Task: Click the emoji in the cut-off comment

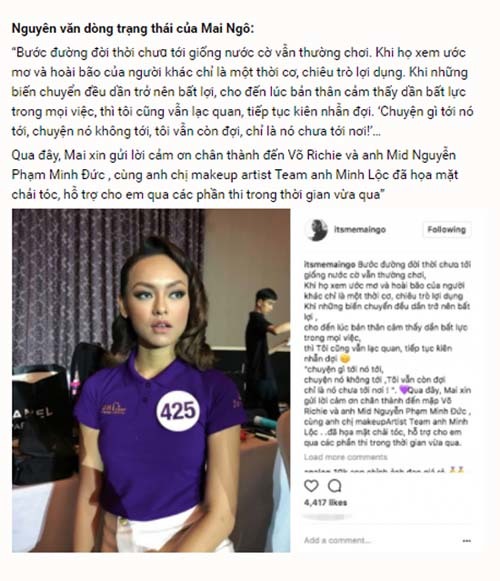Action: 456,470
